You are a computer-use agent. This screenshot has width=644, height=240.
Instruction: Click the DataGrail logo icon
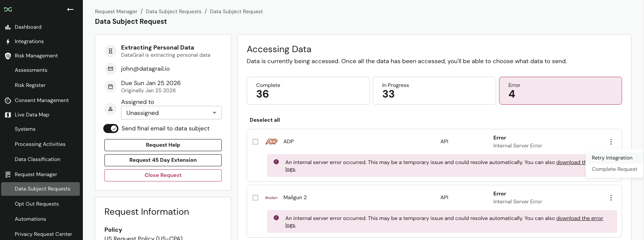click(x=8, y=9)
